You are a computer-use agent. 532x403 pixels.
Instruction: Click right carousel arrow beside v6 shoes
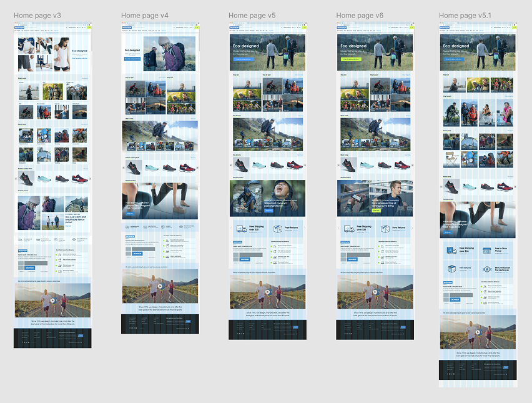[x=413, y=165]
